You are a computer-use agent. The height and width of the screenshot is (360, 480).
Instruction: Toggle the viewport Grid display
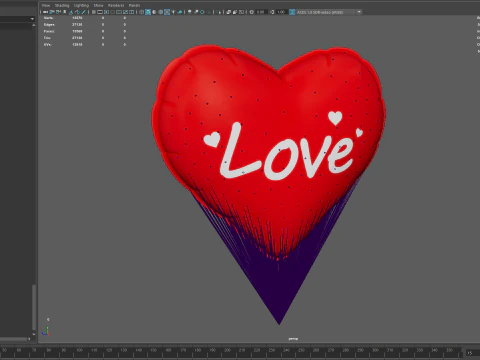[93, 12]
